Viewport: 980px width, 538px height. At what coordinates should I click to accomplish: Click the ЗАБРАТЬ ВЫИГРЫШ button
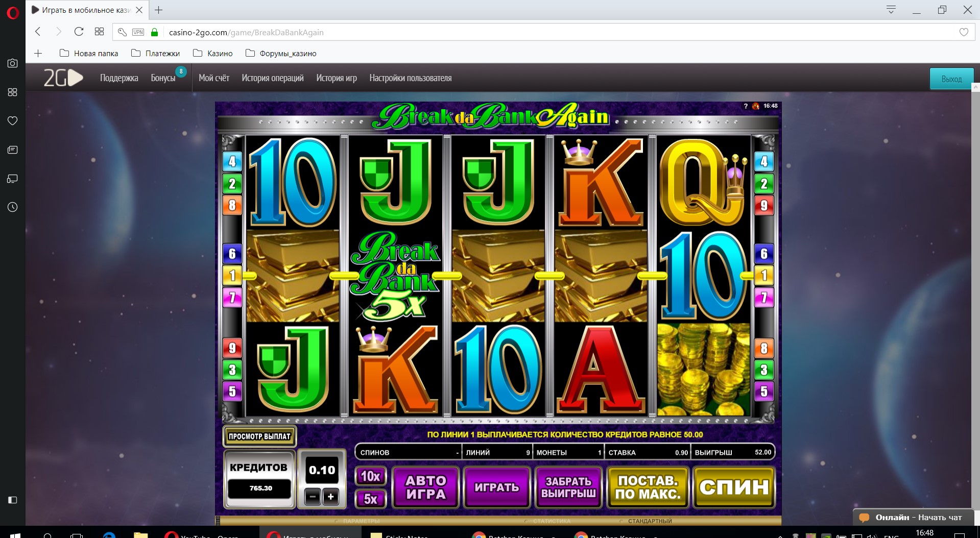[x=568, y=487]
